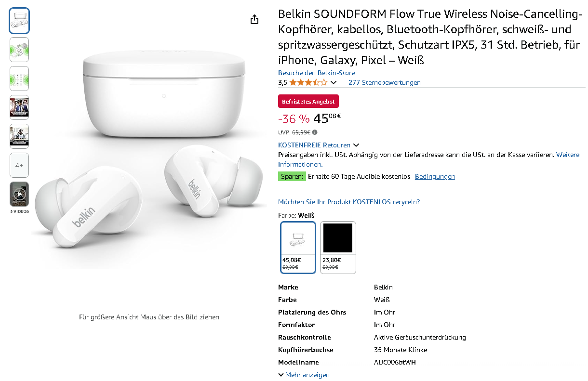The image size is (588, 381).
Task: Show the second product image thumbnail
Action: point(19,50)
